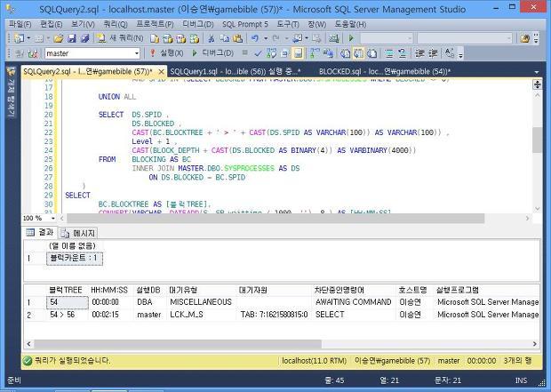
Task: Select the 메시지 messages tab
Action: click(x=78, y=233)
